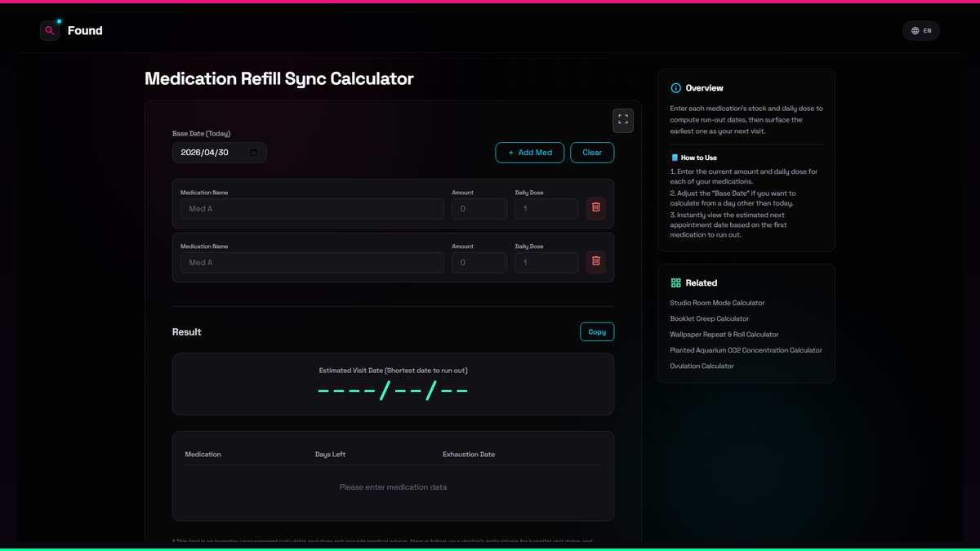Click the globe icon in language button
This screenshot has height=551, width=980.
coord(915,31)
